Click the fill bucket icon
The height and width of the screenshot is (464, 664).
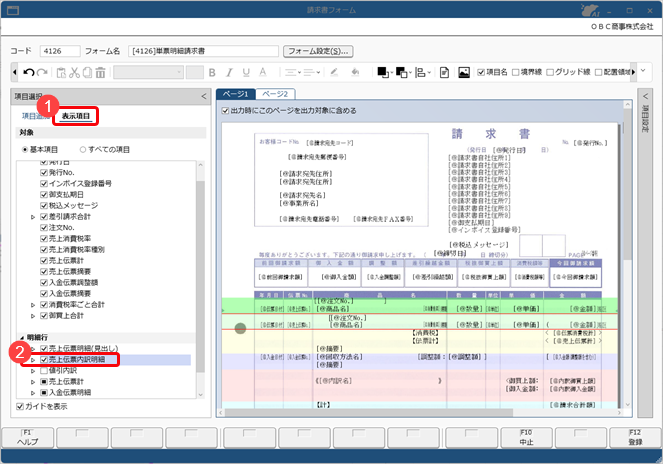click(355, 72)
